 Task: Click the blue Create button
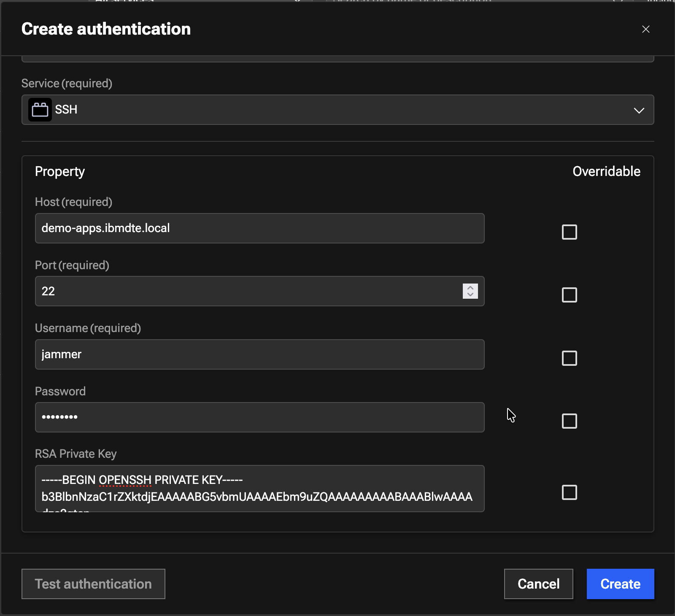(x=620, y=584)
